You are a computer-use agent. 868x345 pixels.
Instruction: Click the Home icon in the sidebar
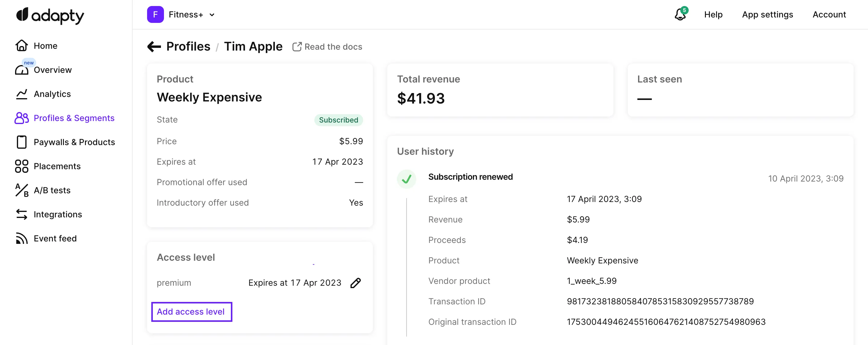tap(22, 45)
